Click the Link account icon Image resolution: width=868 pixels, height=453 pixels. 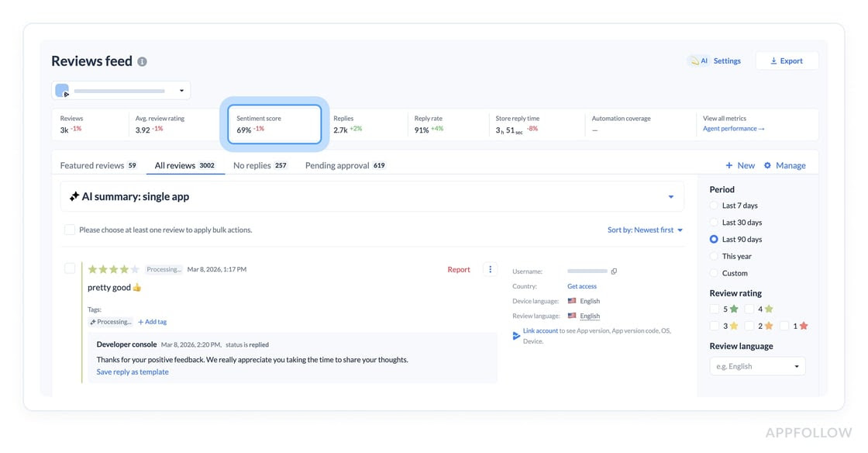pos(517,335)
